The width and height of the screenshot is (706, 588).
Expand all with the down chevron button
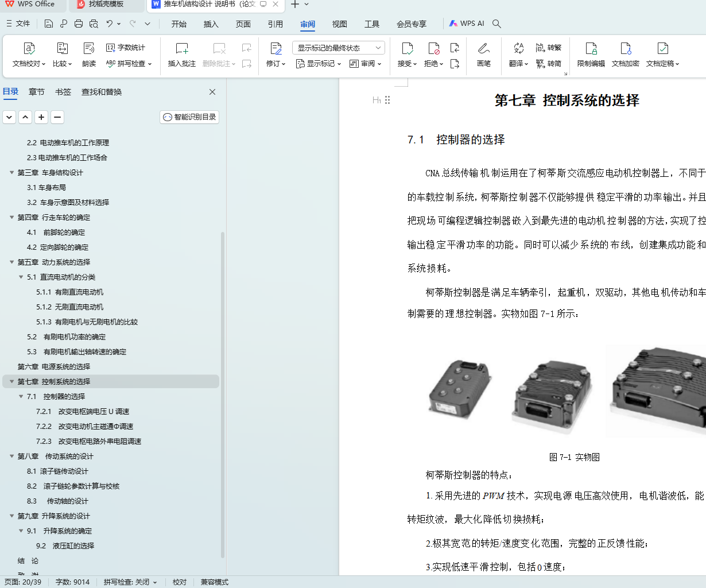(x=9, y=117)
